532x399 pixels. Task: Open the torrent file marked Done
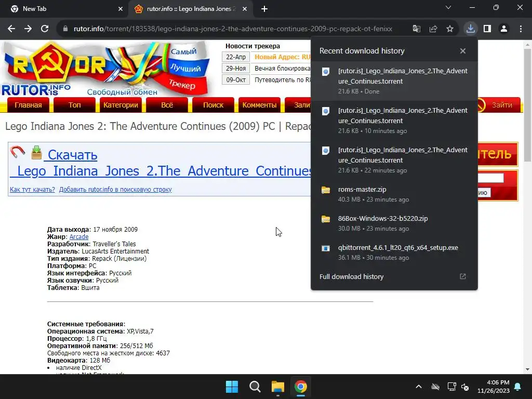(x=394, y=81)
